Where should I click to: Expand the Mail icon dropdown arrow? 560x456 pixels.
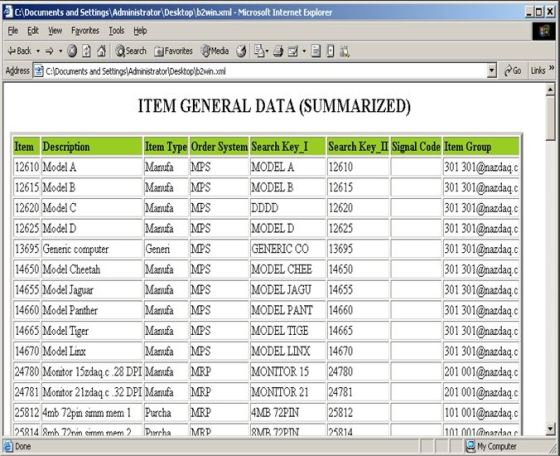(267, 51)
